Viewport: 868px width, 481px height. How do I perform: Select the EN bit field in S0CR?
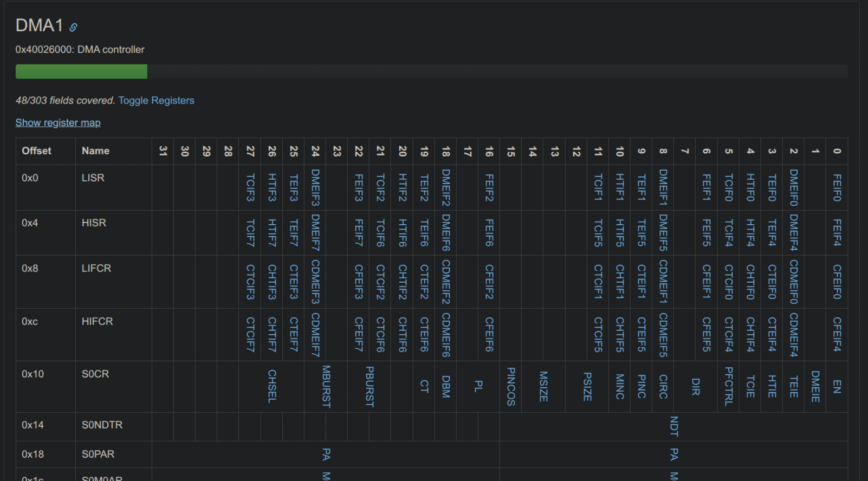[x=837, y=386]
